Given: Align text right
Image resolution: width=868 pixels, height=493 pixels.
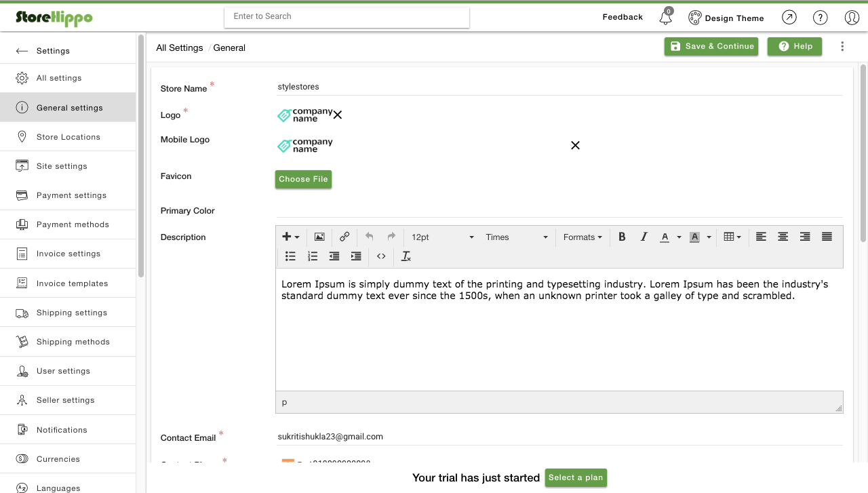Looking at the screenshot, I should pyautogui.click(x=805, y=237).
